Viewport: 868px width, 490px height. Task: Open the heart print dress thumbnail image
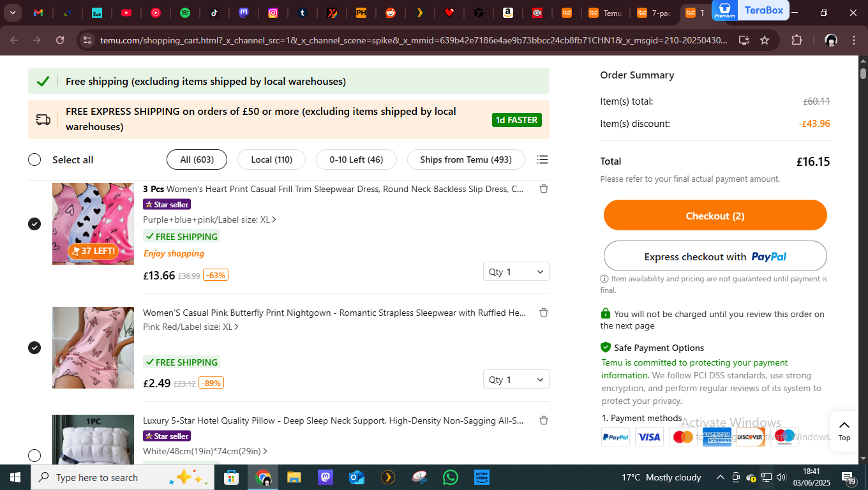click(x=93, y=224)
